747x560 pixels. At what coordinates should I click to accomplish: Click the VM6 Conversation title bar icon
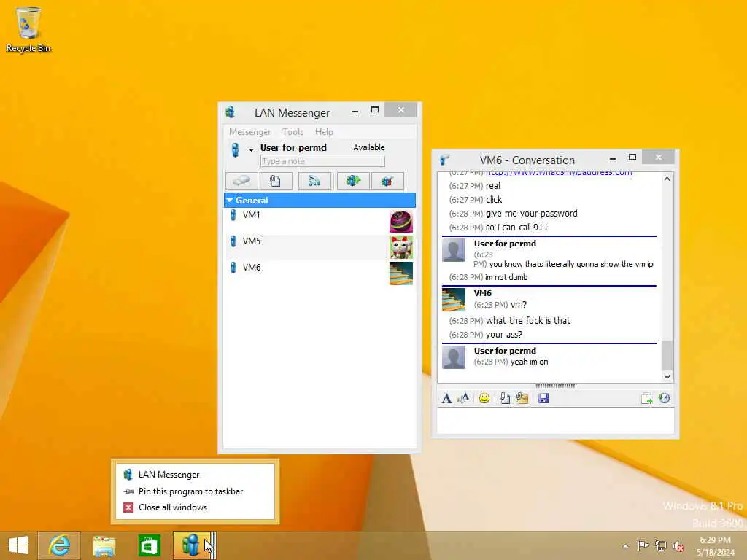point(446,160)
